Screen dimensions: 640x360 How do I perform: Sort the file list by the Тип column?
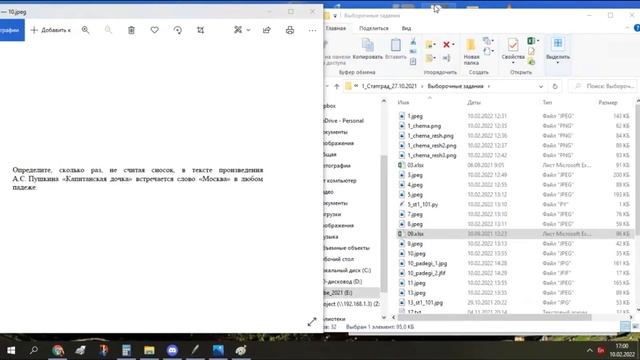(x=547, y=102)
